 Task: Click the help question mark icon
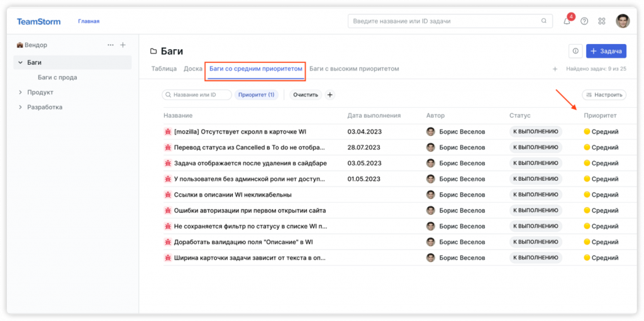click(584, 21)
